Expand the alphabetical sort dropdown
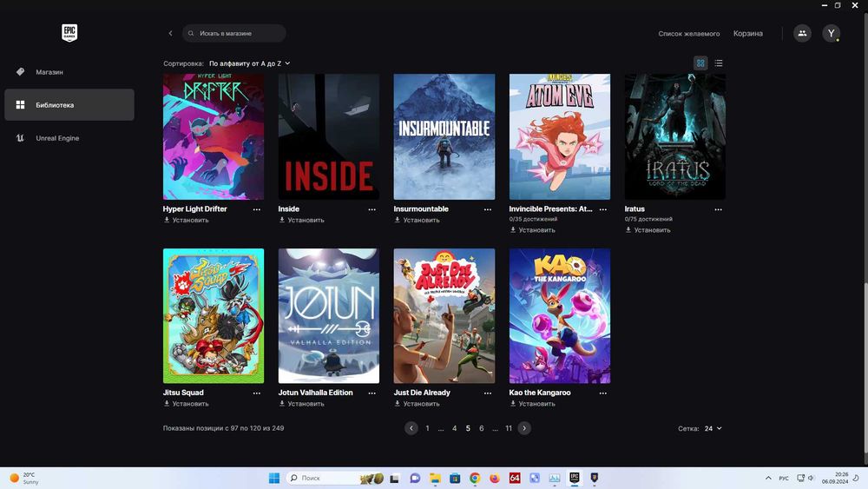The image size is (868, 489). tap(249, 63)
